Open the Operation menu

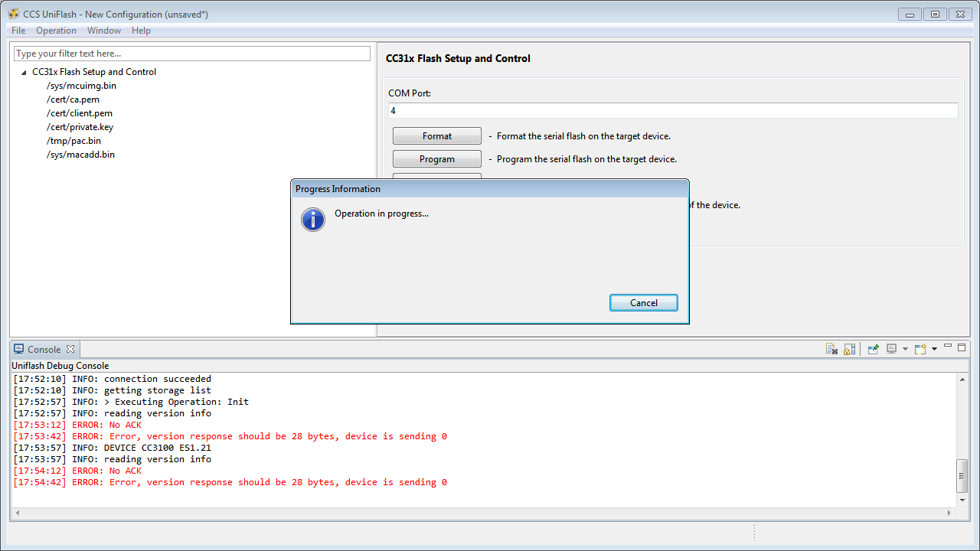pyautogui.click(x=56, y=31)
